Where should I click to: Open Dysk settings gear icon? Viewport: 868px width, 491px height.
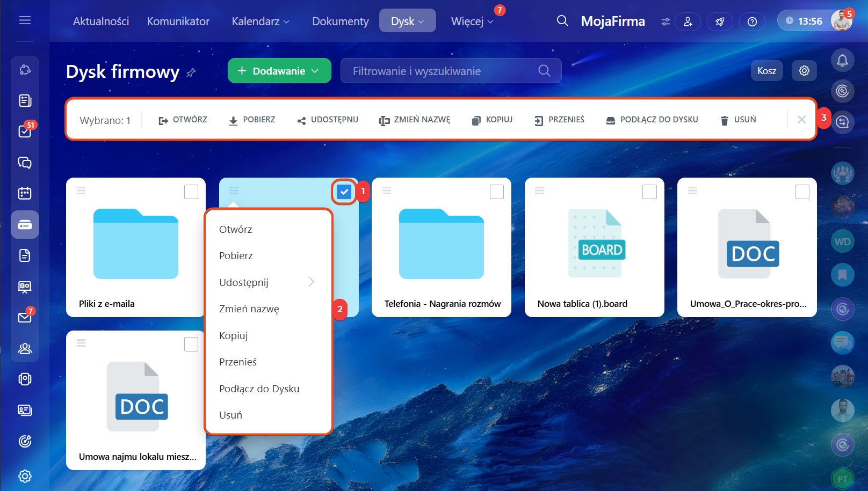pos(804,71)
